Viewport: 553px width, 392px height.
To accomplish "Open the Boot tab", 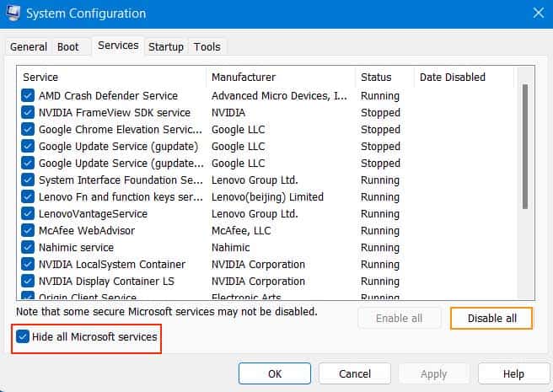I will click(x=70, y=47).
